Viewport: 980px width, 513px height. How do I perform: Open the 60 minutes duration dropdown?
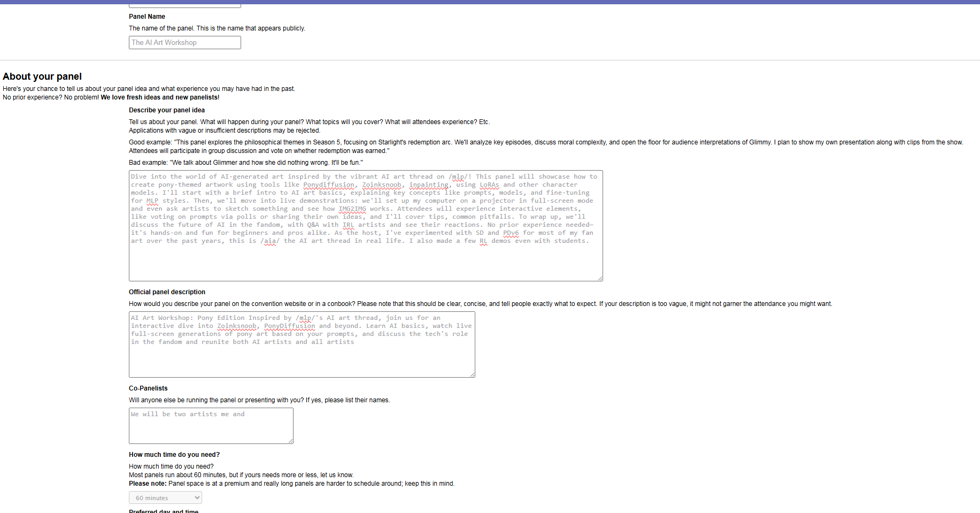(x=165, y=497)
